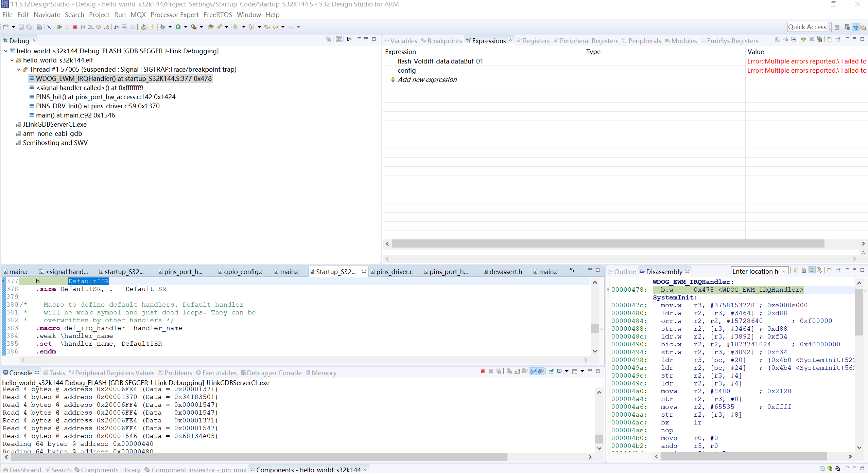This screenshot has width=868, height=473.
Task: Disable Show Console When Standard Out Changes
Action: 532,371
